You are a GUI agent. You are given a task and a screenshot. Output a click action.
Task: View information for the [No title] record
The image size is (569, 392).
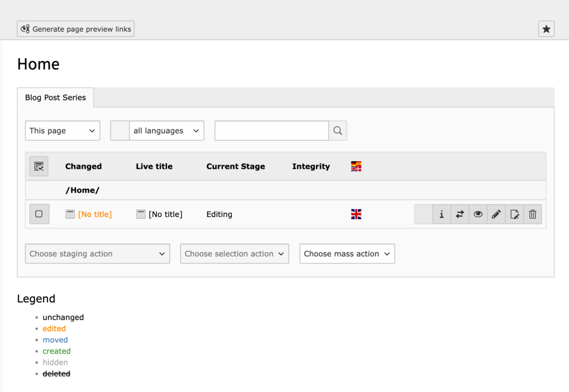442,214
